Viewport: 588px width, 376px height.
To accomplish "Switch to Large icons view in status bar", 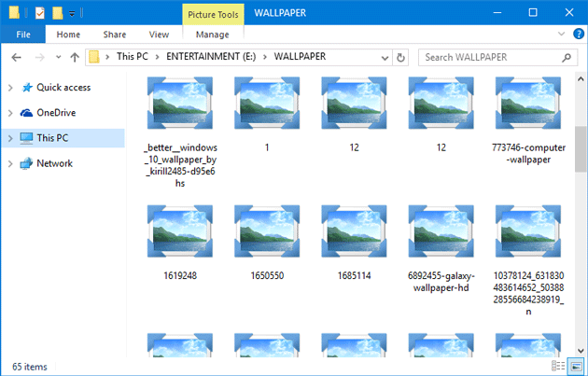I will tap(576, 367).
